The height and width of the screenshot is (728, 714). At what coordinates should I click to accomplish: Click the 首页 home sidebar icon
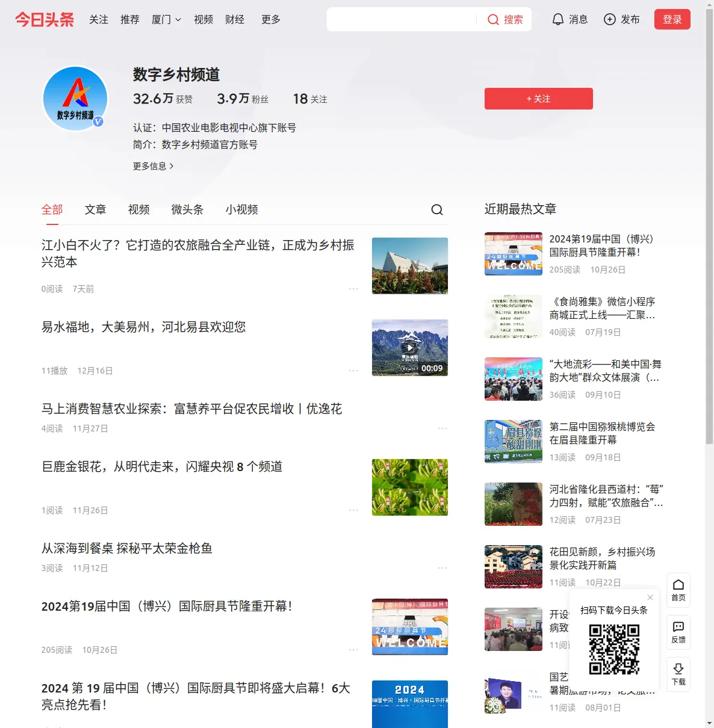pos(678,590)
